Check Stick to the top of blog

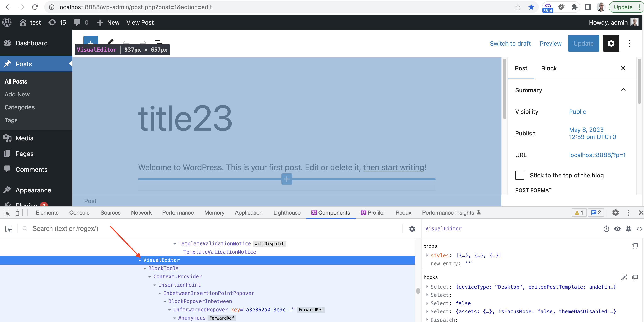(x=519, y=175)
